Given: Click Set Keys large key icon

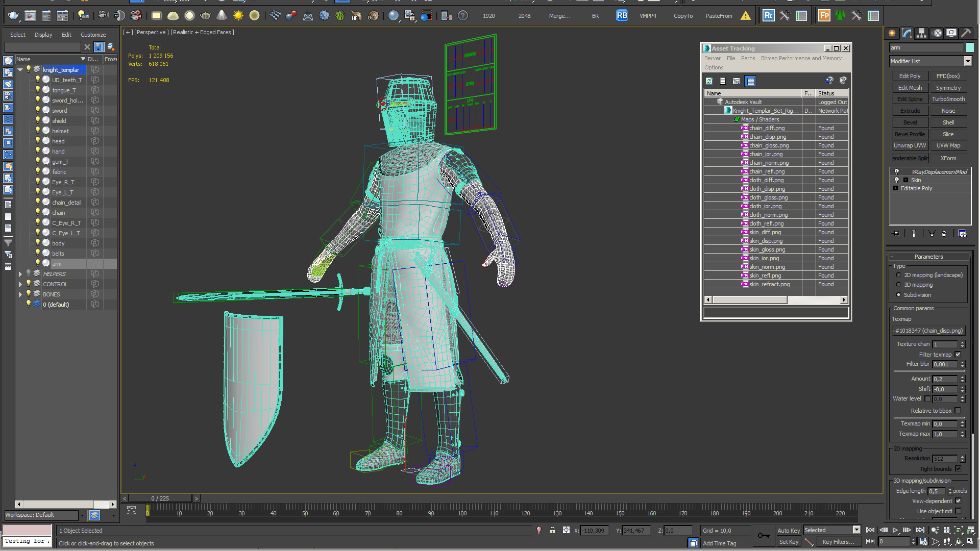Looking at the screenshot, I should tap(764, 535).
